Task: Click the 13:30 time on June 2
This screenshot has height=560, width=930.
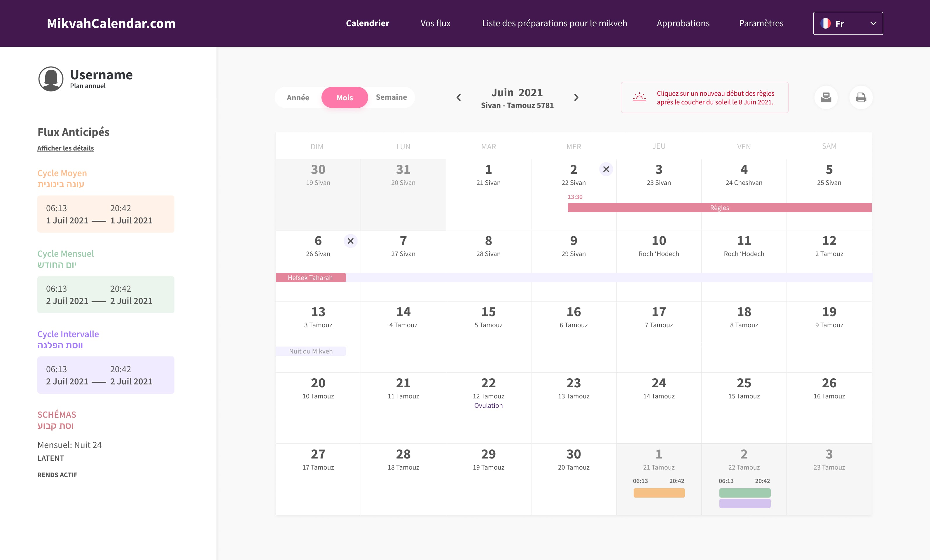Action: (575, 197)
